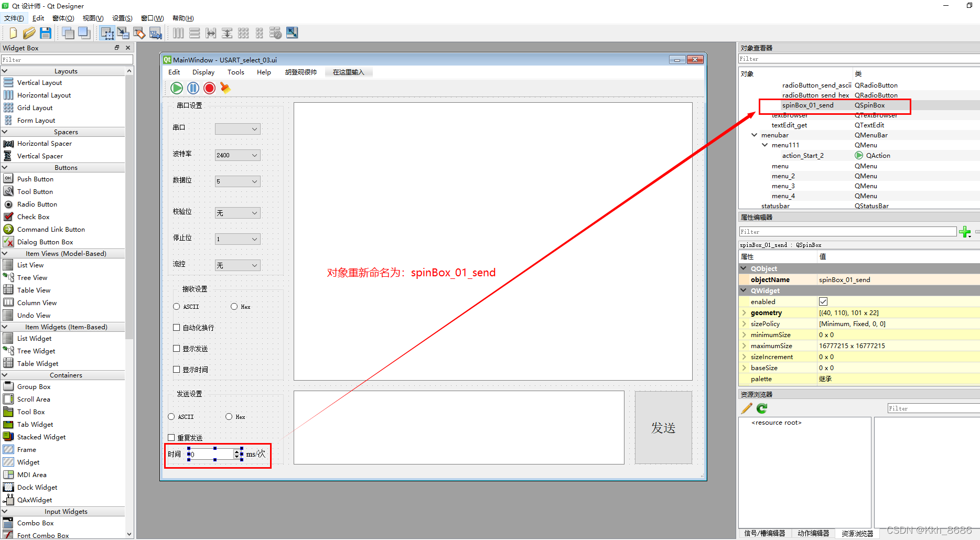
Task: Click the blue pause action in form toolbar
Action: [x=193, y=88]
